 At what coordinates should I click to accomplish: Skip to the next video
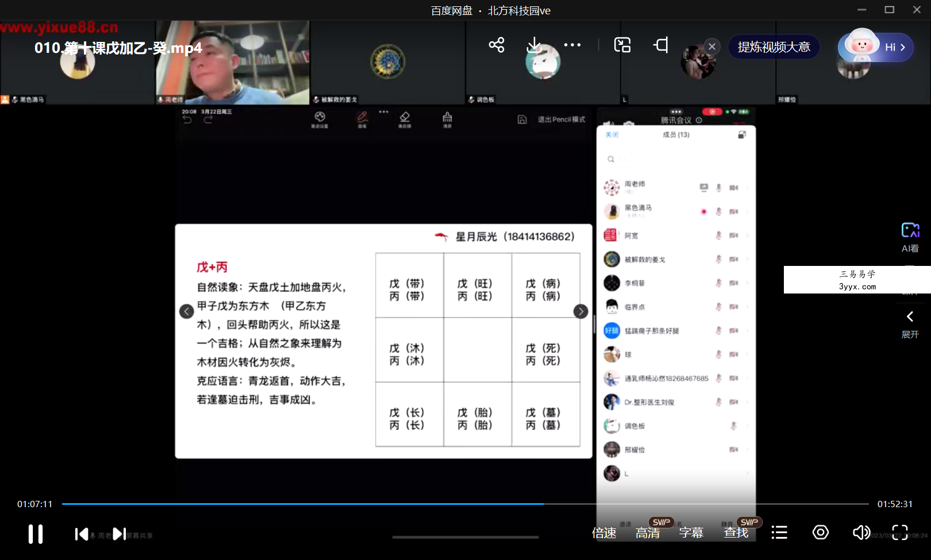(x=119, y=534)
